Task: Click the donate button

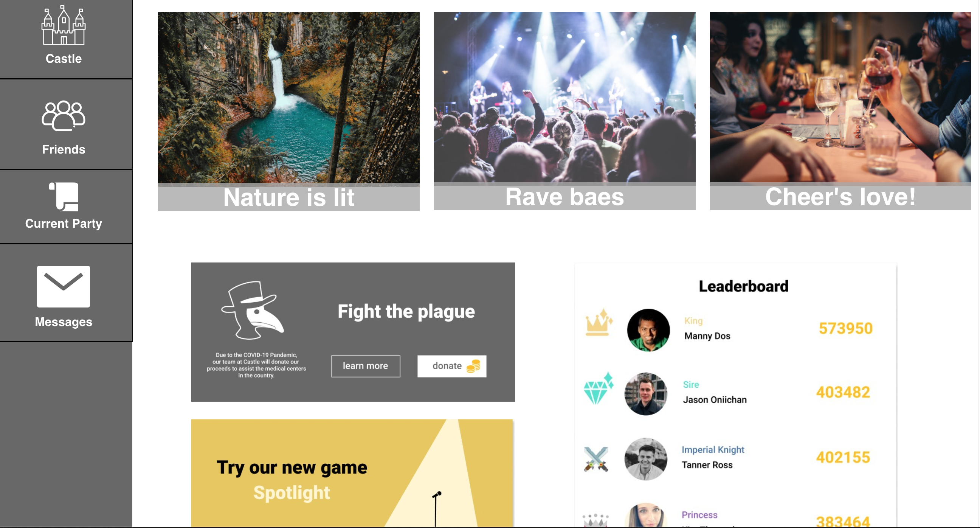Action: tap(451, 366)
